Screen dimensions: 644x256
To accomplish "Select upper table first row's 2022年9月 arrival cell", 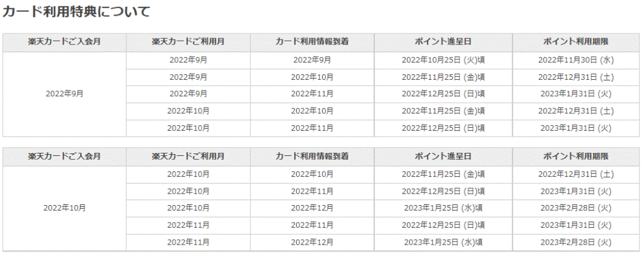I will pos(312,60).
